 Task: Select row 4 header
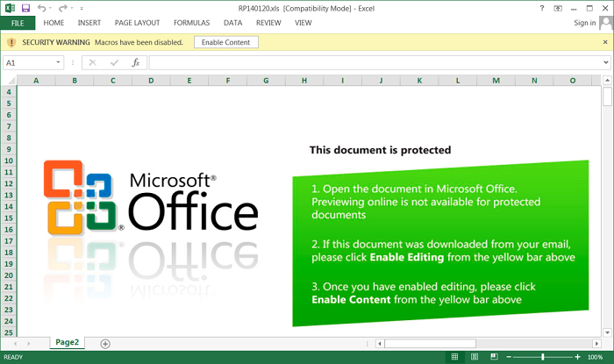point(9,92)
